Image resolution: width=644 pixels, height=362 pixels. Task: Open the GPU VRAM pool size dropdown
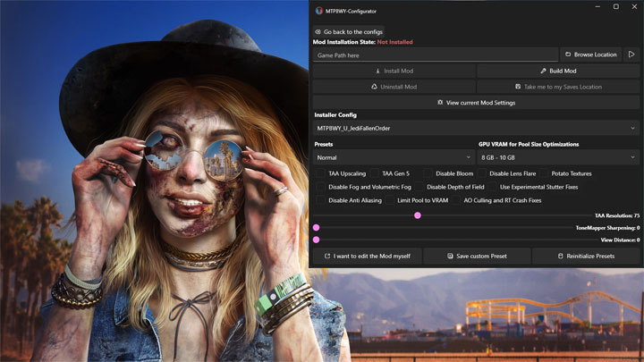coord(558,156)
